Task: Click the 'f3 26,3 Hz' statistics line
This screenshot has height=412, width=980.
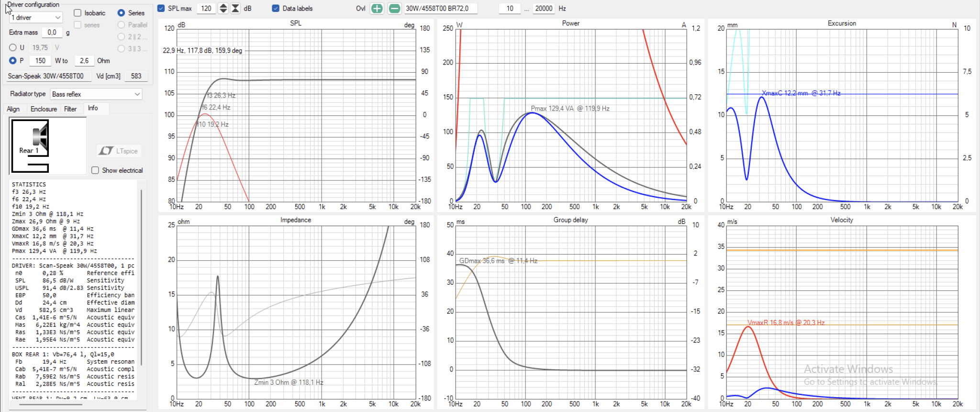Action: tap(29, 192)
